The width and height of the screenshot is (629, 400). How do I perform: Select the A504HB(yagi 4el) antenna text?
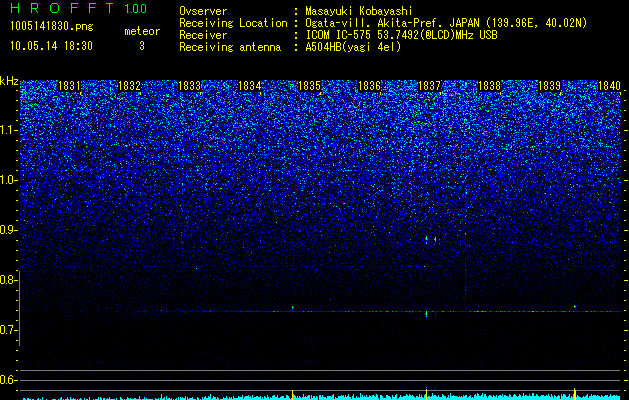pos(353,47)
